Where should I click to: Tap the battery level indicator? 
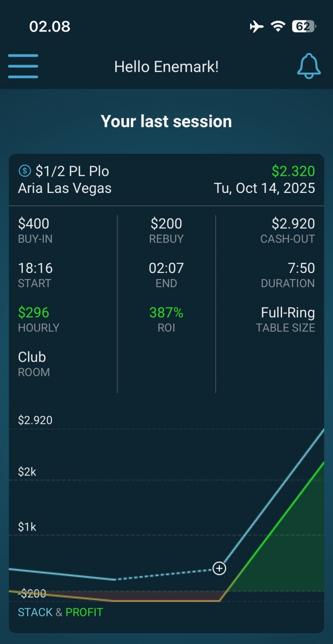304,27
